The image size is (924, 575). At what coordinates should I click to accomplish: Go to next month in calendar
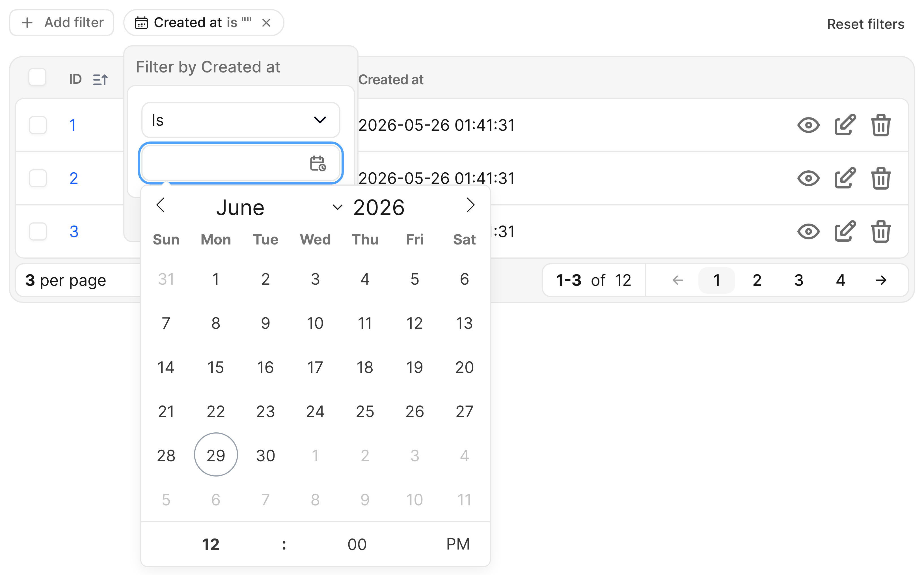pos(471,205)
